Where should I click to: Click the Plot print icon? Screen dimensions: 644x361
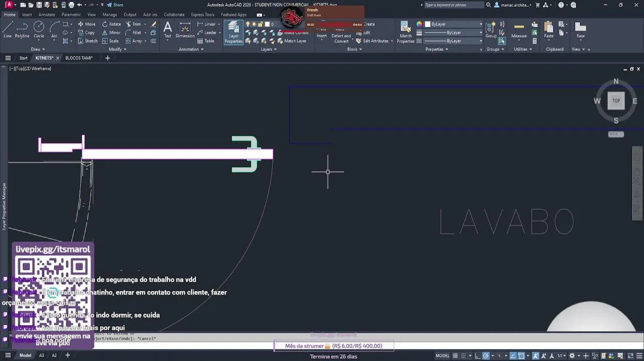pos(71,5)
